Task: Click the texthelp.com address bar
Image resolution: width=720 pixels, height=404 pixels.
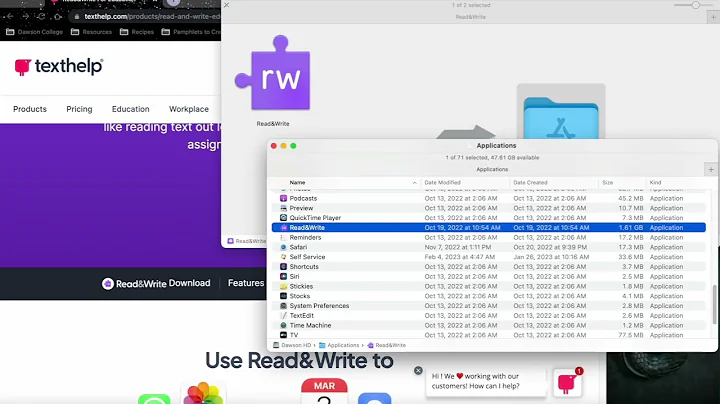Action: (146, 17)
